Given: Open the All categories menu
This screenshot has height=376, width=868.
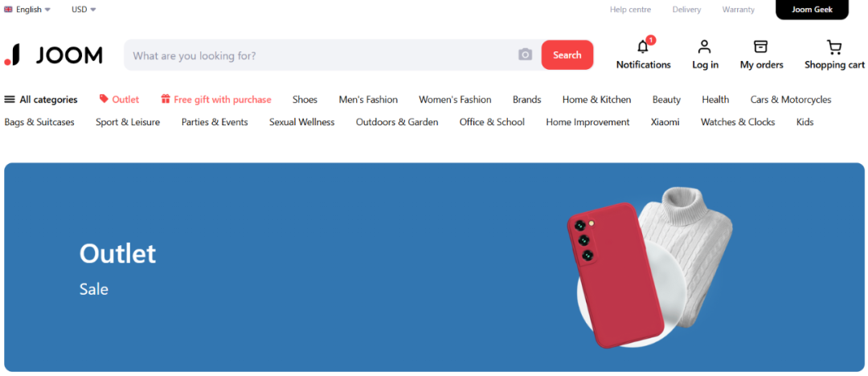Looking at the screenshot, I should pyautogui.click(x=41, y=100).
